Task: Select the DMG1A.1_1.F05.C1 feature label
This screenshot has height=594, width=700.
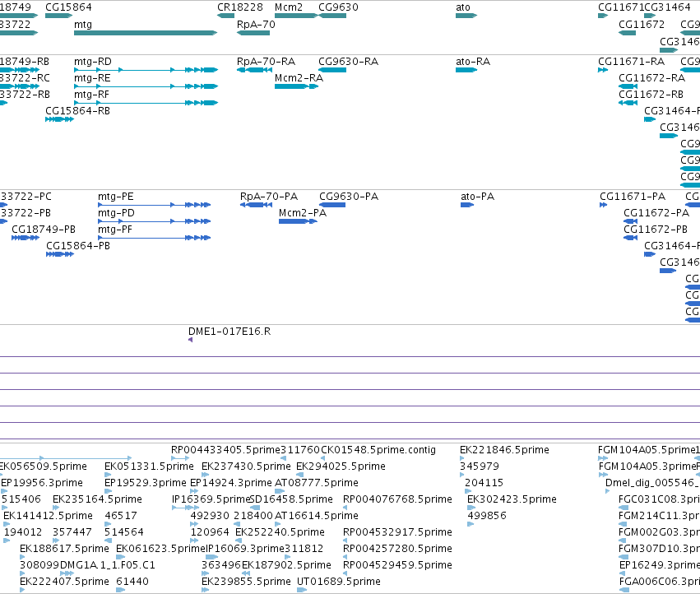Action: (107, 565)
